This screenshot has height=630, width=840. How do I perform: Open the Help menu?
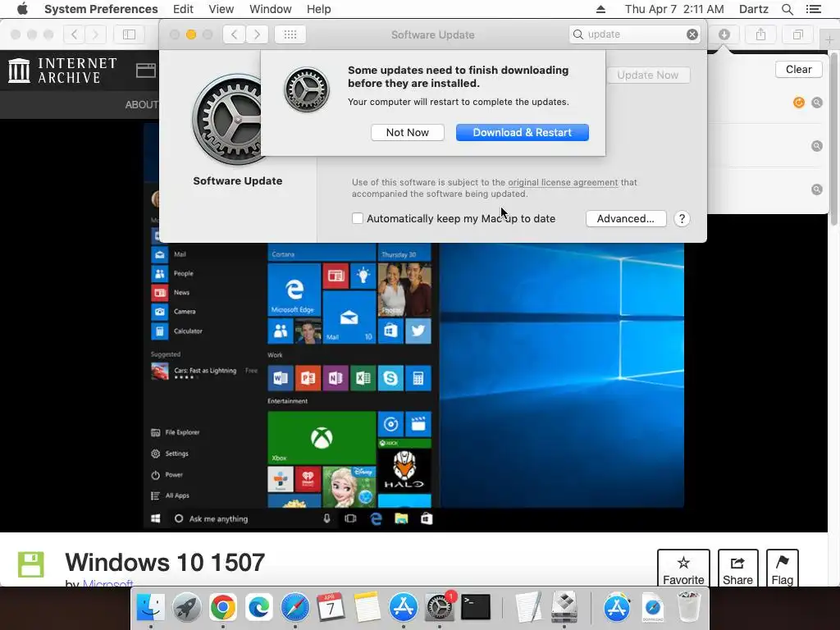click(319, 9)
